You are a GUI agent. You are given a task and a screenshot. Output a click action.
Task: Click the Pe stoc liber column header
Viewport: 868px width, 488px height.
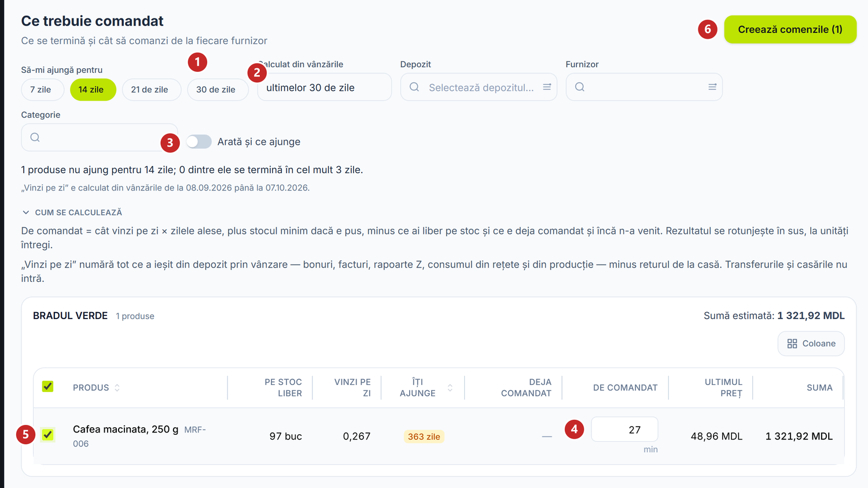[x=283, y=388]
